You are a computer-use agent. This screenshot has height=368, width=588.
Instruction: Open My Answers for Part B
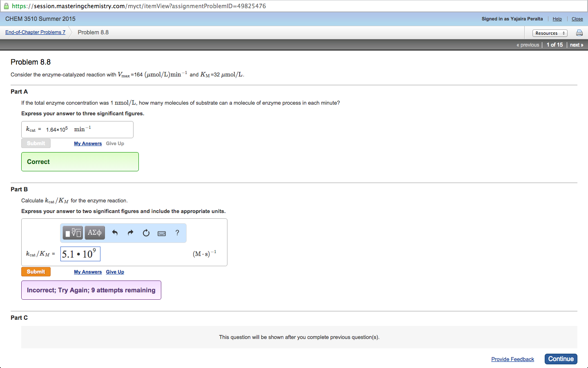[x=88, y=272]
